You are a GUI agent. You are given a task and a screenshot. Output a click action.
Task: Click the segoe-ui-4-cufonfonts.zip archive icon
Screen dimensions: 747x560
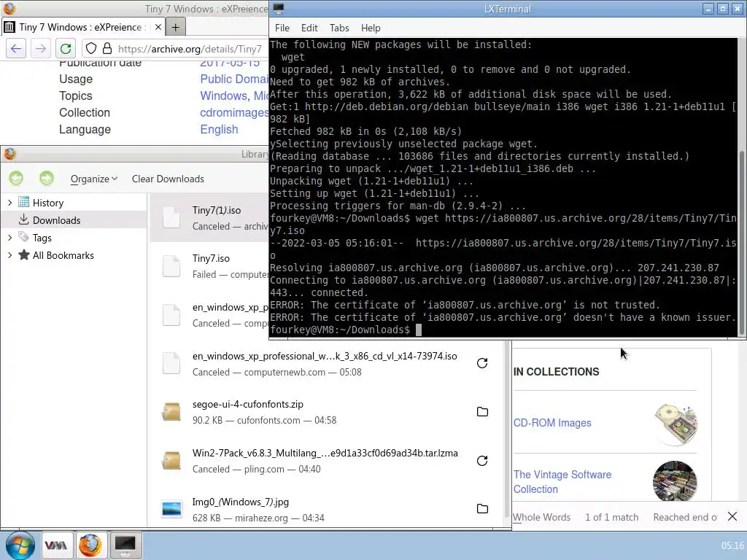pos(171,412)
